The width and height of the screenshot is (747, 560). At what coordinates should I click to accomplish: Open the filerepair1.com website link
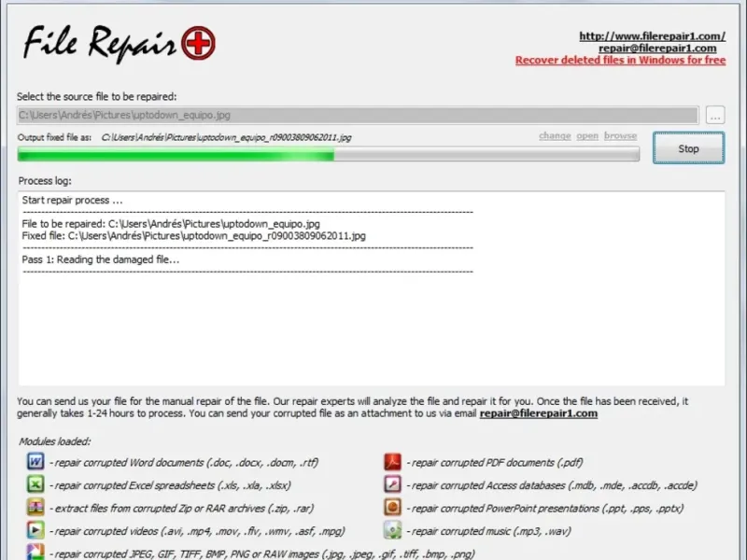652,36
